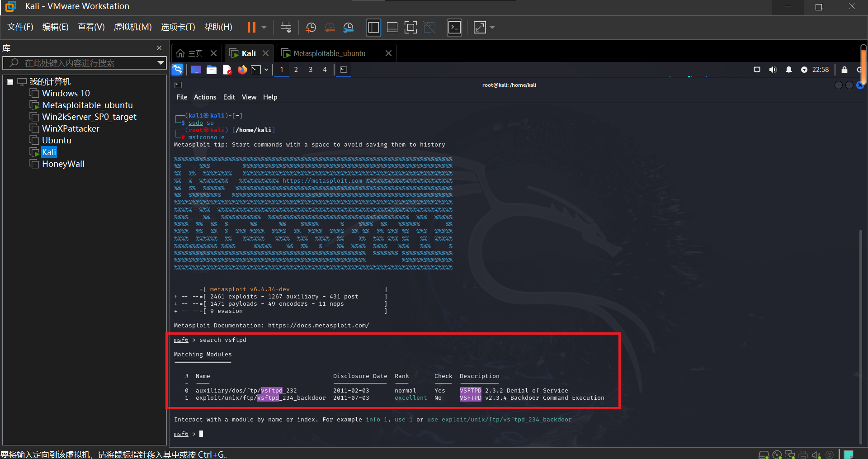Open the 帮助(H) menu
Screen dimensions: 868x459
(218, 27)
